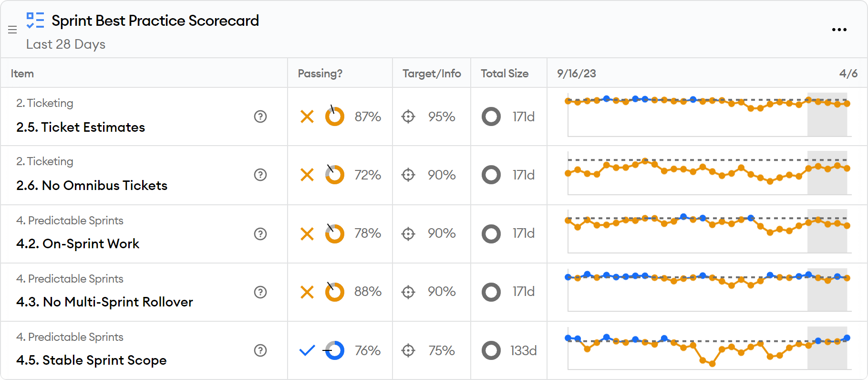Screen dimensions: 868x380
Task: Open the 4.2. On-Sprint Work item
Action: point(78,244)
